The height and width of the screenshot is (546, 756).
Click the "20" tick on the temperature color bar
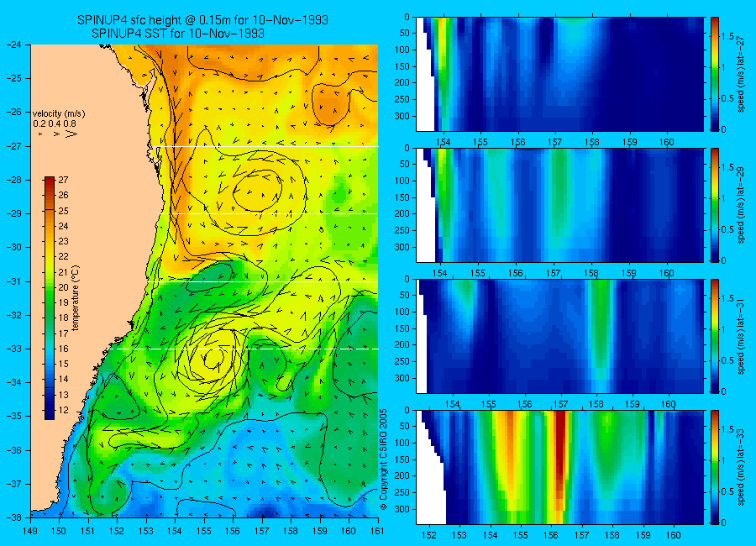63,287
